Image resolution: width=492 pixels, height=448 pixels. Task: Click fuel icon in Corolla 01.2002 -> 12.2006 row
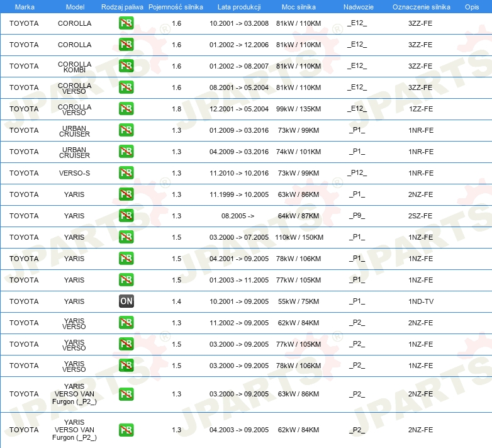[126, 45]
